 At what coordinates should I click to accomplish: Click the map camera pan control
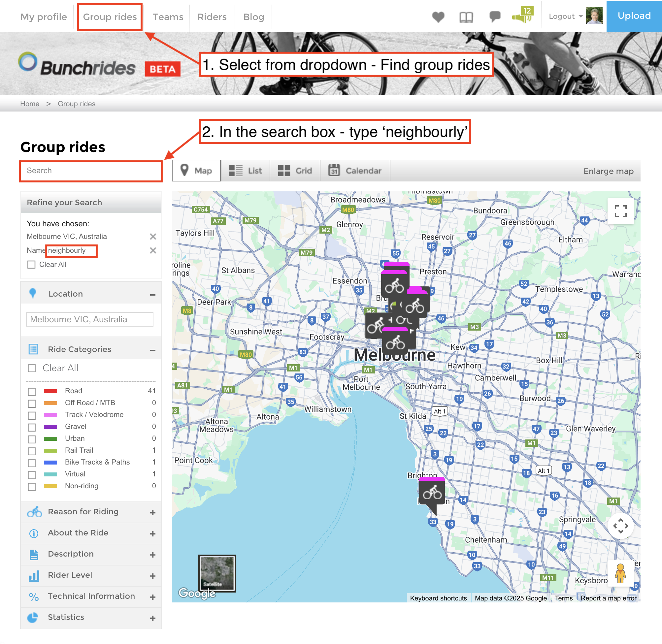click(621, 526)
